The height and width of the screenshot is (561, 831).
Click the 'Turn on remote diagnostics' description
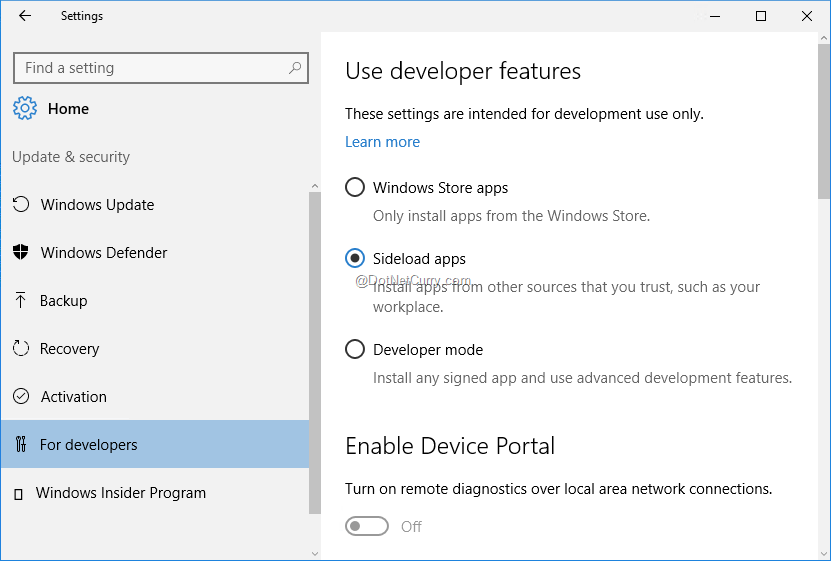559,488
